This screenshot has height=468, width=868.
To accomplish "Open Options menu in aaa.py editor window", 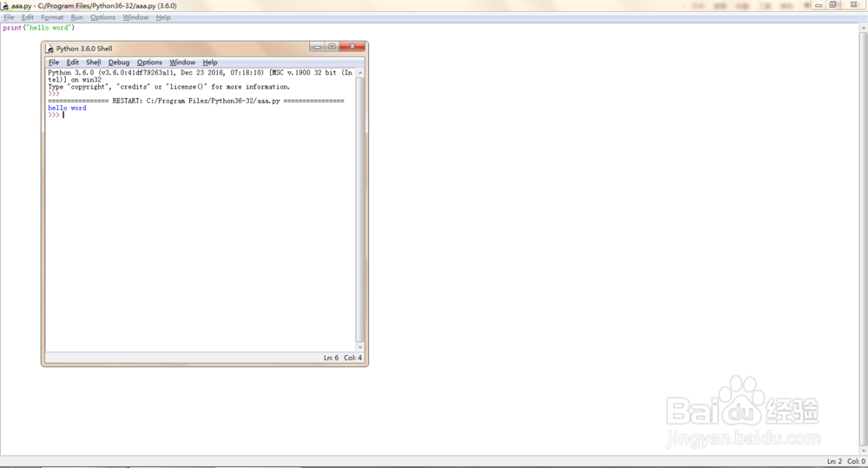I will click(x=103, y=17).
